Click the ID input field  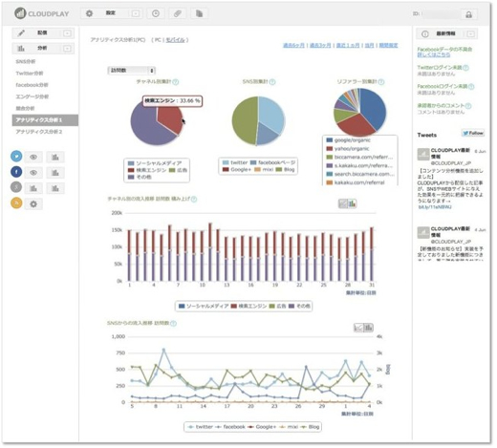click(x=442, y=14)
